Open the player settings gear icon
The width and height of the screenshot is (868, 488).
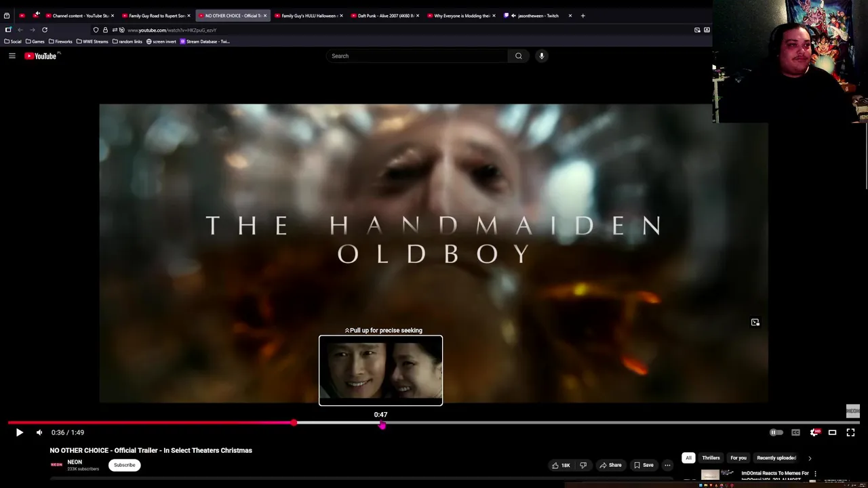814,432
